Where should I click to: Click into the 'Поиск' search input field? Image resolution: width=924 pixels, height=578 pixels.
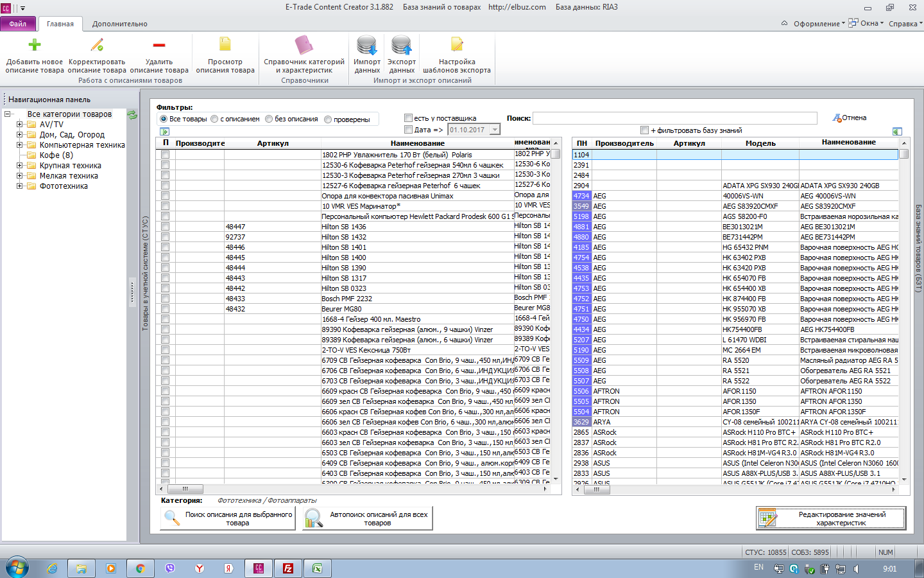[674, 118]
